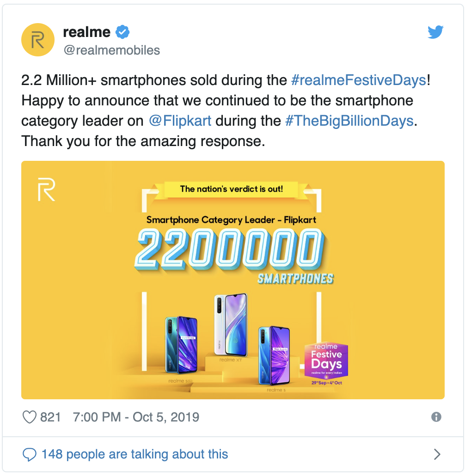The image size is (465, 476).
Task: Click the 821 likes count
Action: 50,417
